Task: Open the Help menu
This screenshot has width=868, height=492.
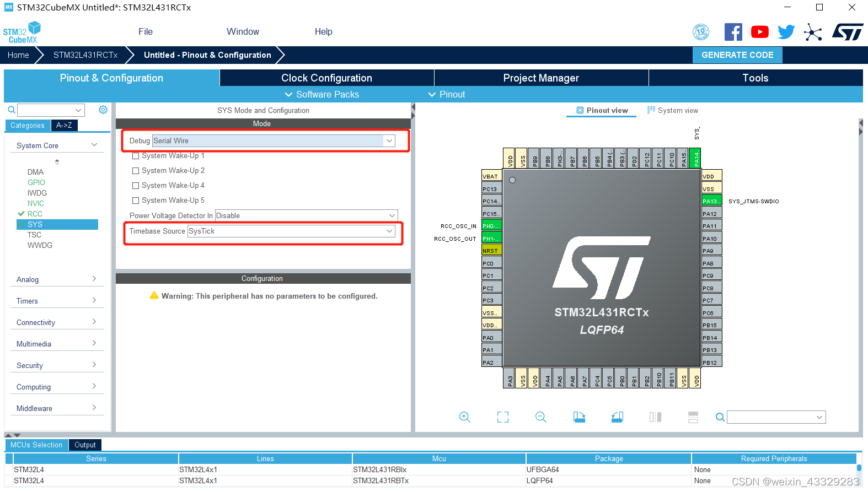Action: 324,31
